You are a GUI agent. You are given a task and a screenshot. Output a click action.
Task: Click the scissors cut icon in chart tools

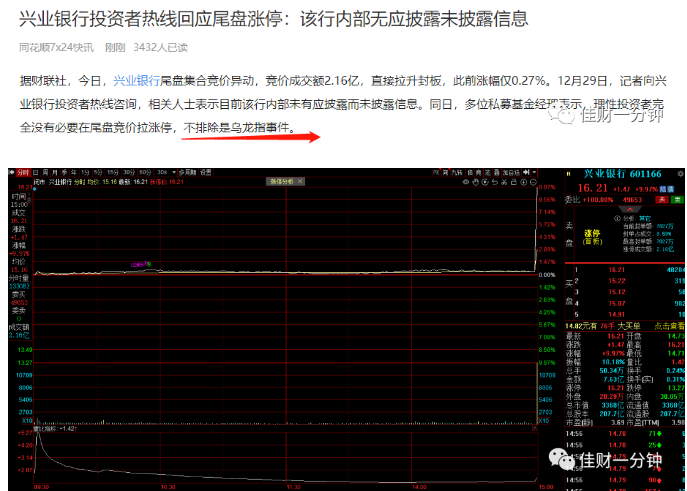[x=504, y=182]
